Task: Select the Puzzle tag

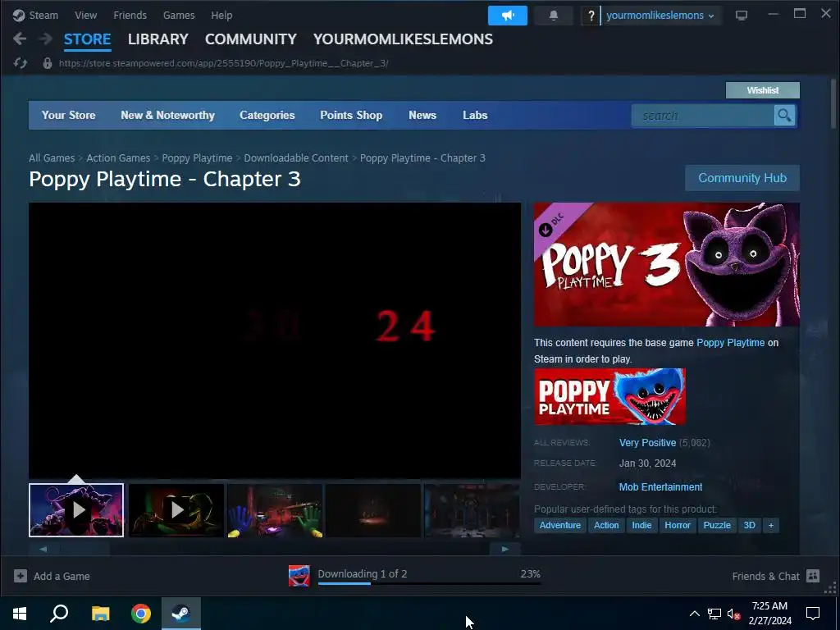Action: 717,525
